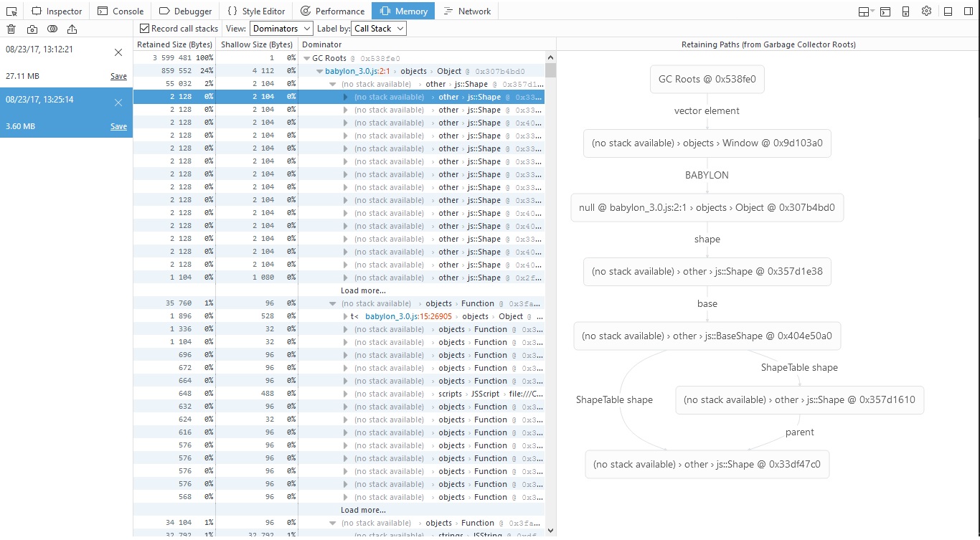This screenshot has width=980, height=540.
Task: Switch to the Inspector tab
Action: pyautogui.click(x=57, y=11)
